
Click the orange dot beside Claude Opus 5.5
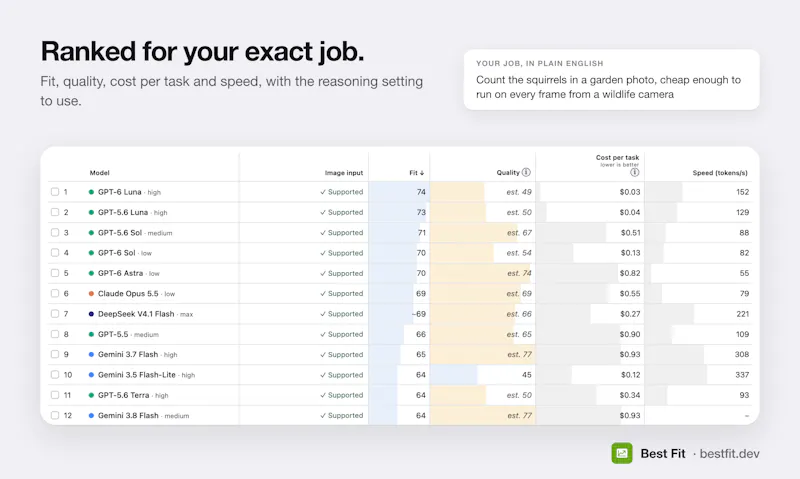(x=91, y=294)
